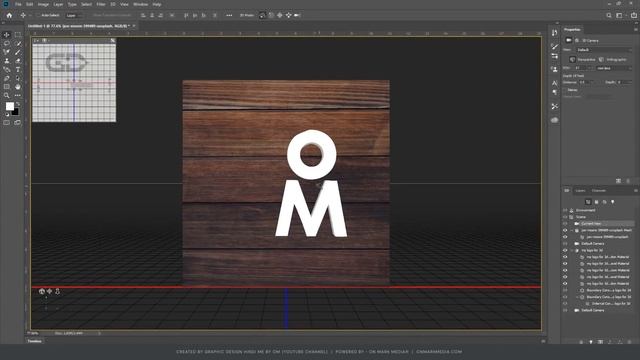This screenshot has width=640, height=360.
Task: Select the Move tool in toolbox
Action: point(7,35)
